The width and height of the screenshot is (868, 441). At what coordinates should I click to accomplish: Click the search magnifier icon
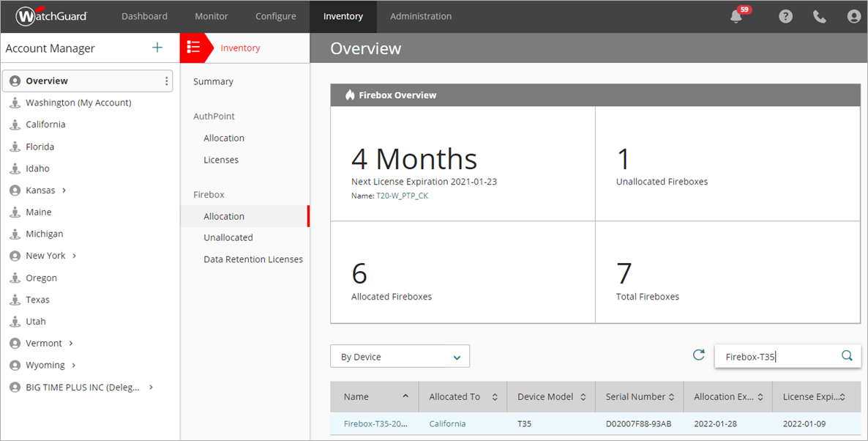tap(847, 355)
